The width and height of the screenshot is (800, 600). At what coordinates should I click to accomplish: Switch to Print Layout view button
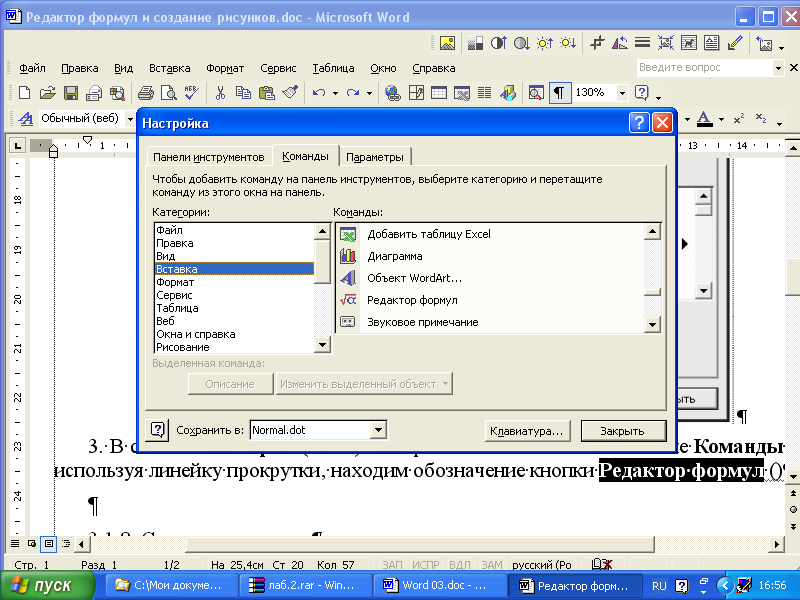point(49,543)
